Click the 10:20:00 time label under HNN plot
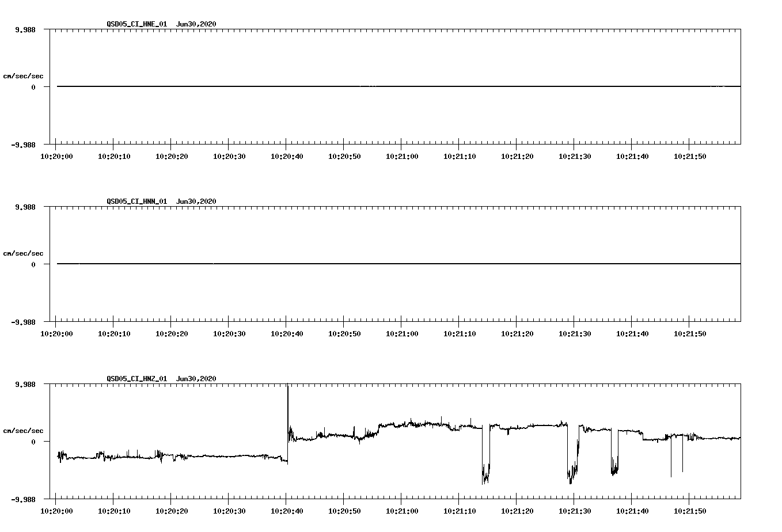Screen dimensions: 782x532 pos(56,334)
